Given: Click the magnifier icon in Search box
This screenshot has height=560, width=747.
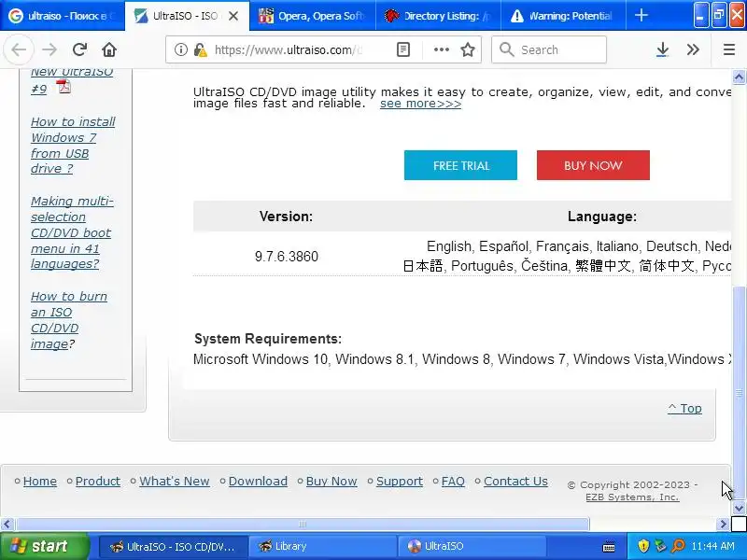Looking at the screenshot, I should coord(507,49).
